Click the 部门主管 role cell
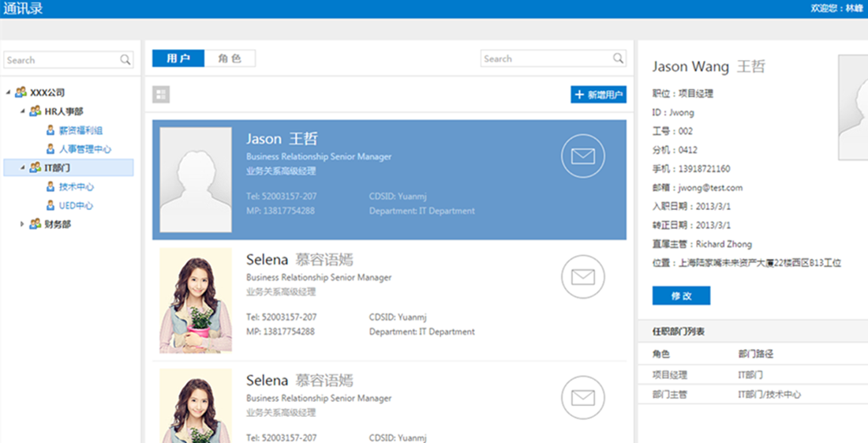The height and width of the screenshot is (443, 868). pyautogui.click(x=670, y=395)
